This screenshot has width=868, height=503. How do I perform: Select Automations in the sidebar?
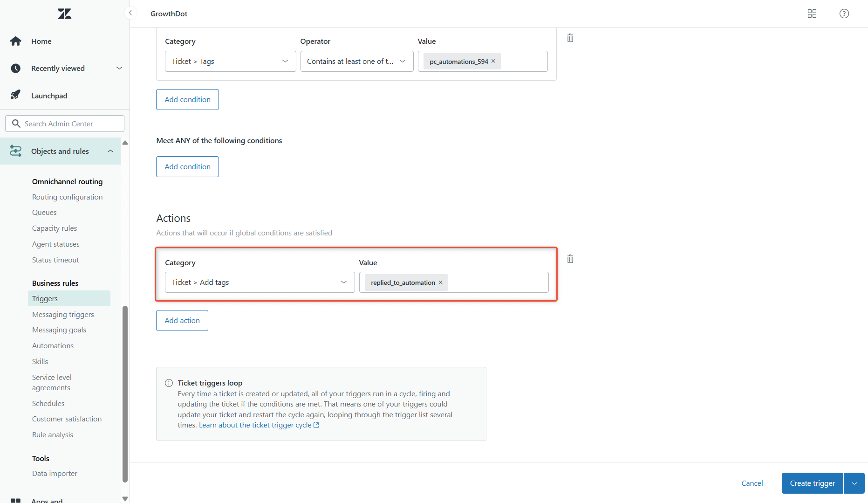(x=53, y=345)
